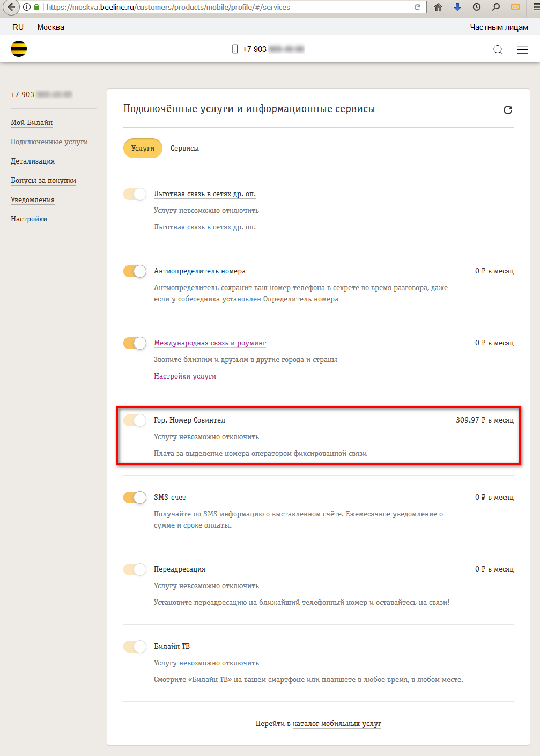Screen dimensions: 540x756
Task: Click the phone icon beside the header number
Action: click(x=235, y=49)
